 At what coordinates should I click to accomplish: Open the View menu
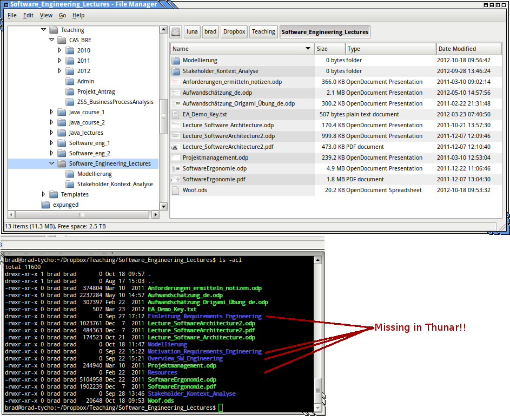pyautogui.click(x=46, y=16)
